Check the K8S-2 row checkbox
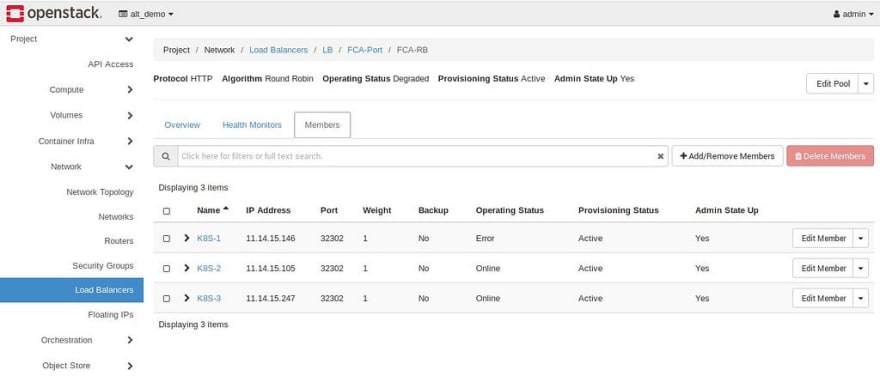The image size is (880, 382). click(x=166, y=269)
